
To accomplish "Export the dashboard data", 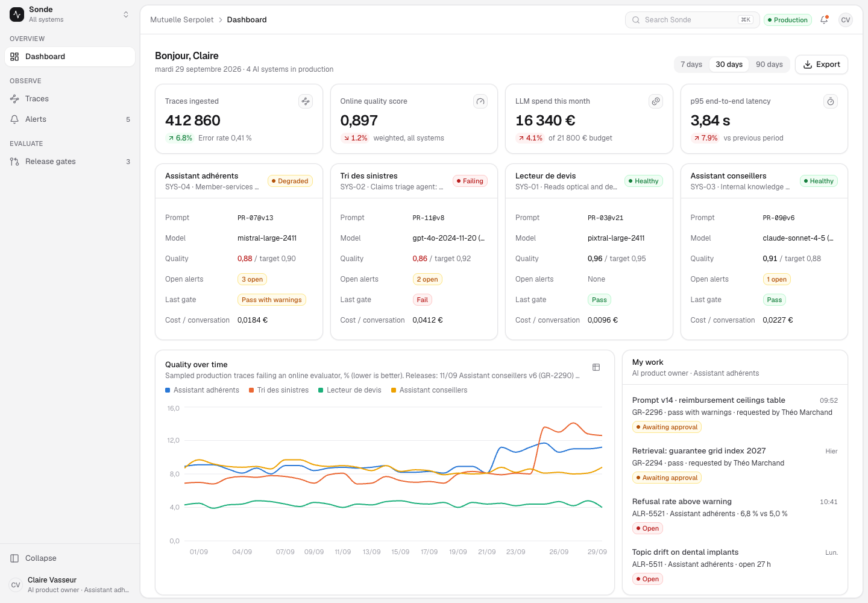I will tap(822, 65).
